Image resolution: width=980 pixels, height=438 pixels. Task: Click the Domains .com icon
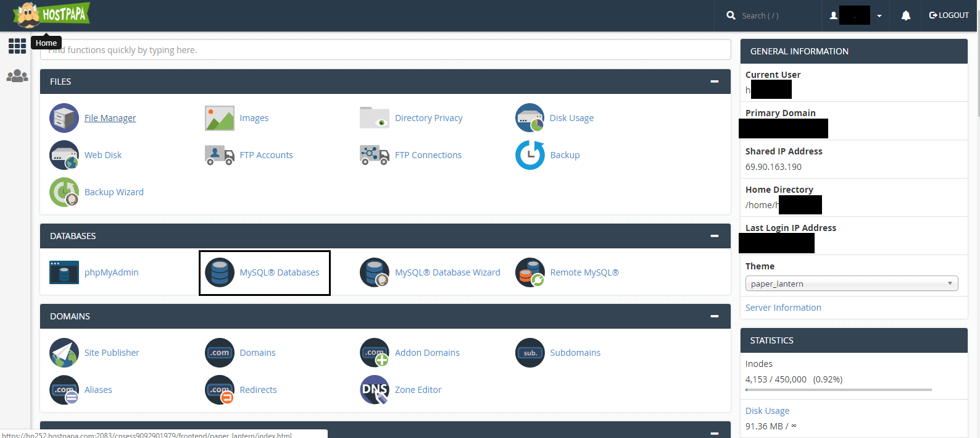pos(220,353)
